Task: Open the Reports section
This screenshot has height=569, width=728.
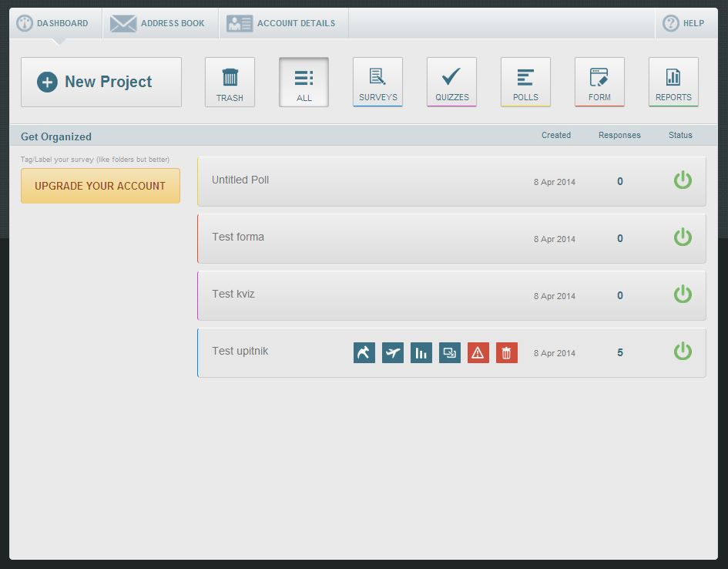Action: tap(673, 82)
